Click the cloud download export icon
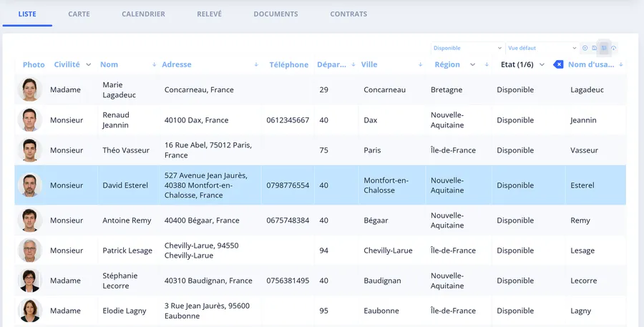 [x=614, y=48]
